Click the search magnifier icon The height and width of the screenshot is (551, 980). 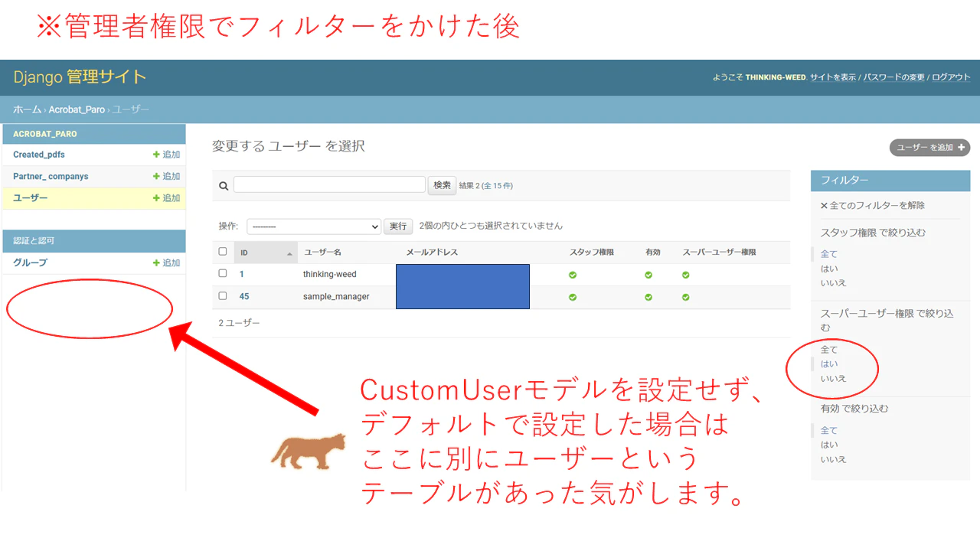(224, 186)
